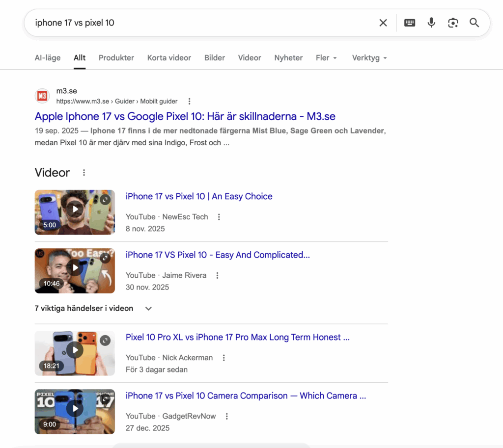The image size is (503, 448).
Task: Switch to the Videor tab
Action: (x=249, y=58)
